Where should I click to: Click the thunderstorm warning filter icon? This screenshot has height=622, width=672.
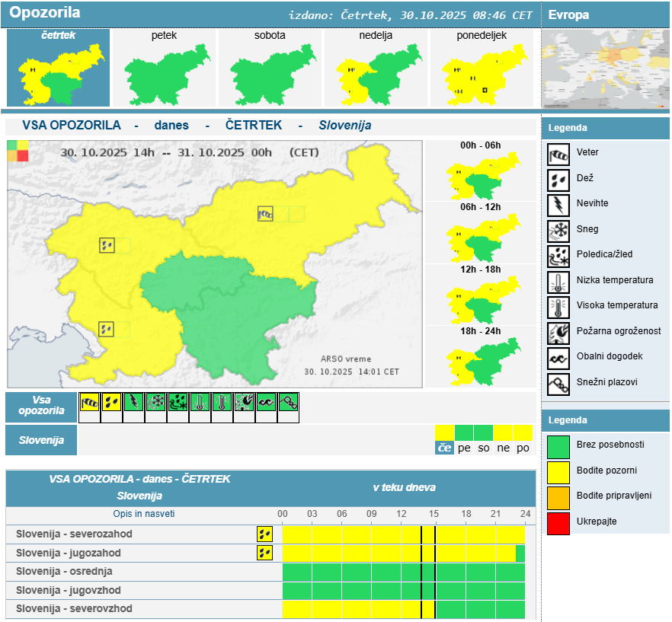[x=134, y=403]
